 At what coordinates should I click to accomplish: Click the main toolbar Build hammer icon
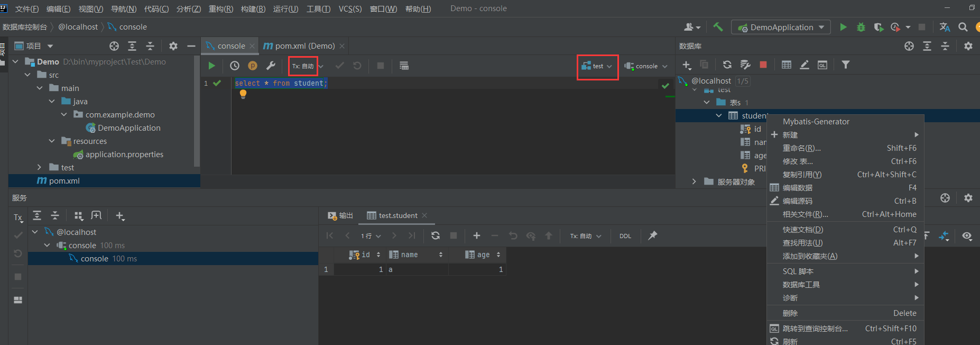[x=718, y=27]
